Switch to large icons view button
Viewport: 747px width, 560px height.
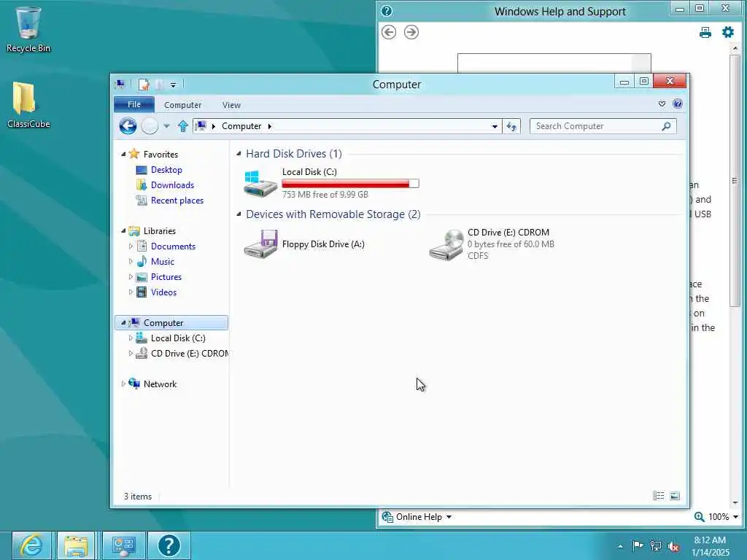tap(675, 496)
